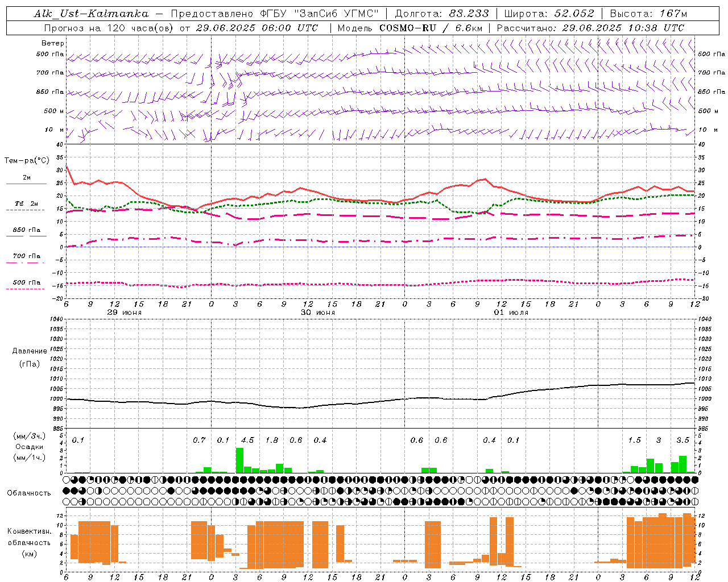Click the Тем-ра(°C) temperature axis title

point(27,161)
